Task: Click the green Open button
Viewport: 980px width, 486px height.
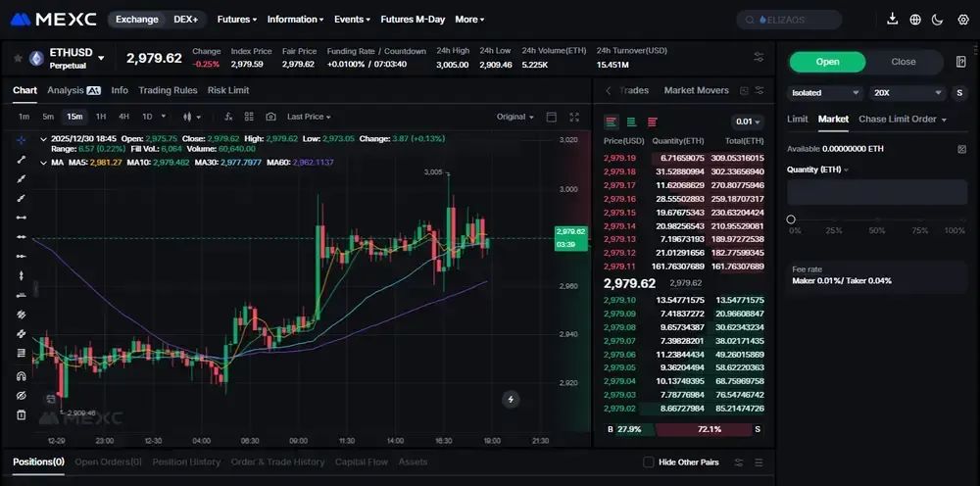Action: (827, 62)
